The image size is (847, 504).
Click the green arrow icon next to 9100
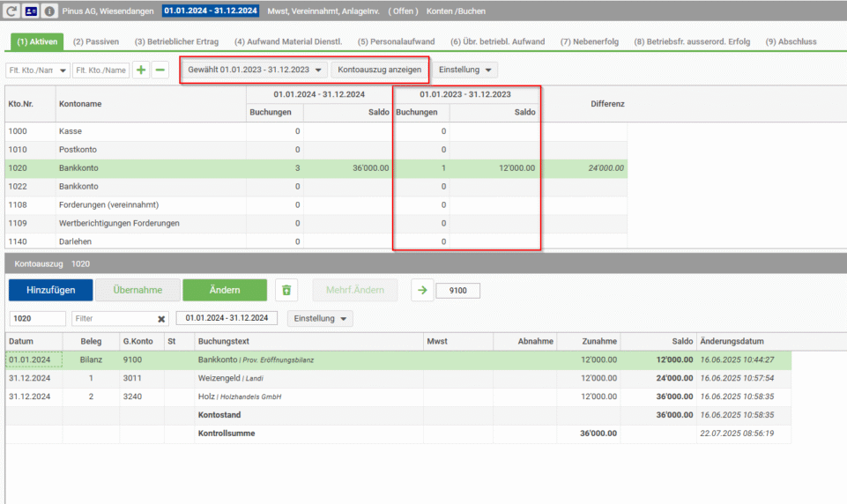422,290
